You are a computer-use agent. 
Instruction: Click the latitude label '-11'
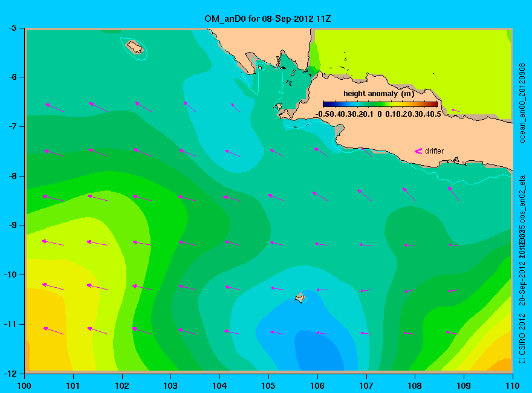tap(10, 324)
